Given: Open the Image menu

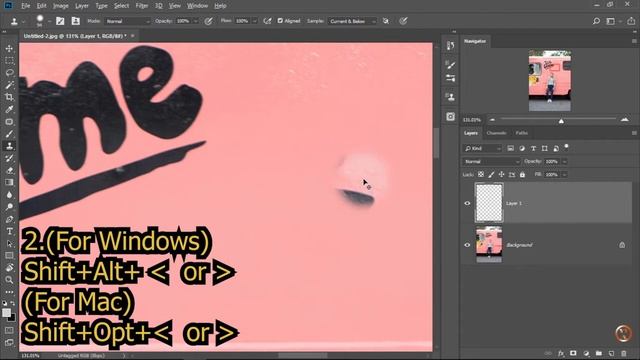Looking at the screenshot, I should 60,6.
